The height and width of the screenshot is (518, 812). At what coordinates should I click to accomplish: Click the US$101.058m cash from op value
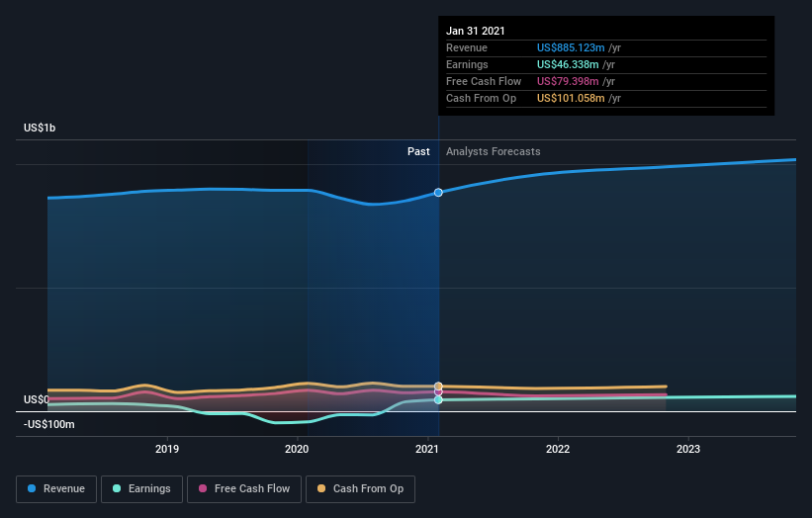click(x=571, y=98)
